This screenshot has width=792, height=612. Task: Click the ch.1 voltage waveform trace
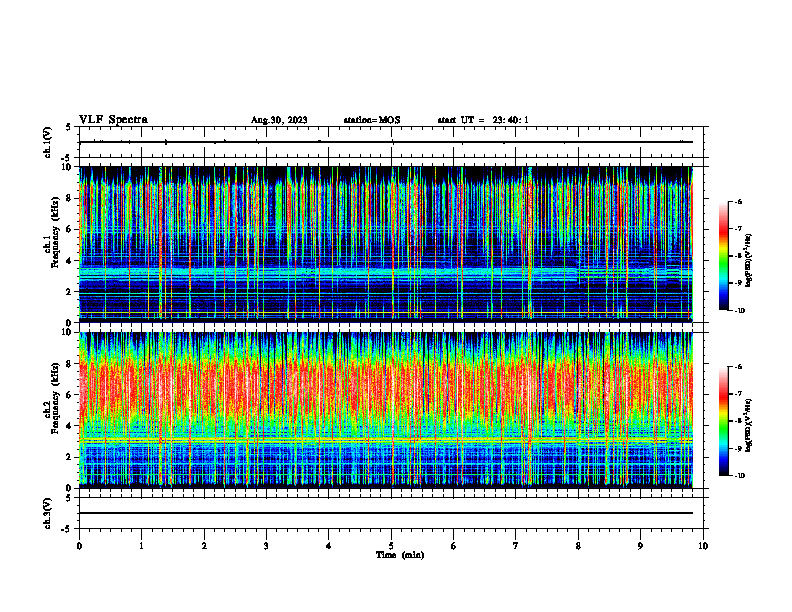(x=386, y=142)
